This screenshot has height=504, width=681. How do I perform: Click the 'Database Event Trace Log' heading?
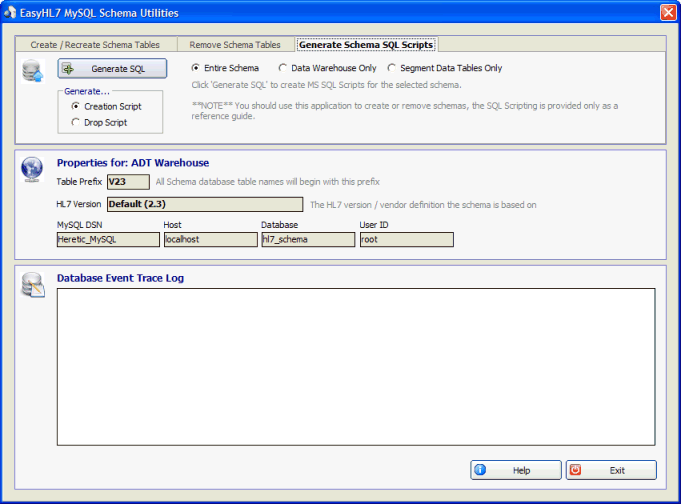pyautogui.click(x=120, y=278)
